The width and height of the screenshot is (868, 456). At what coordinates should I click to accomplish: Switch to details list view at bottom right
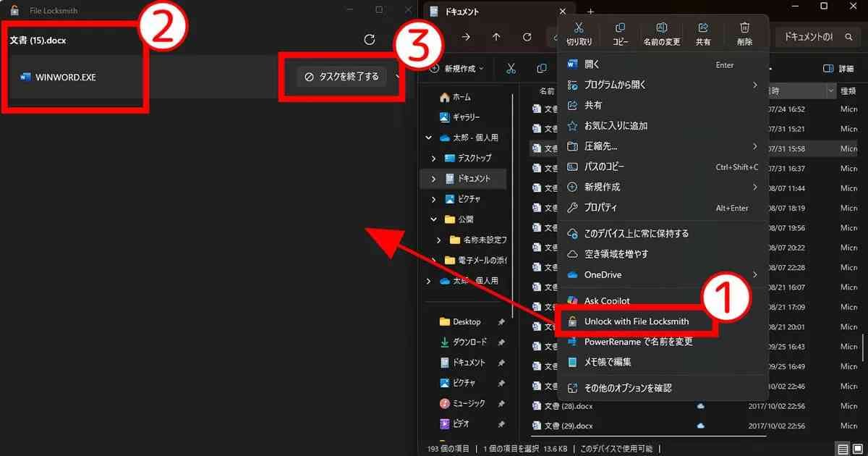(843, 449)
